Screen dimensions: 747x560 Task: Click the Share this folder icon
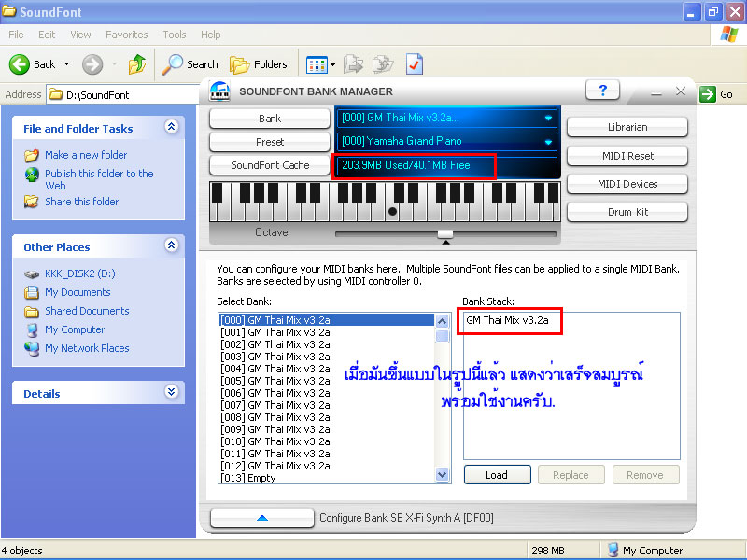(32, 202)
